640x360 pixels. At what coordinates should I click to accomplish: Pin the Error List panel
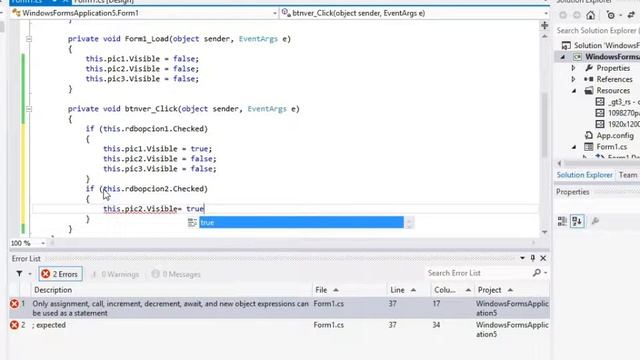[533, 258]
